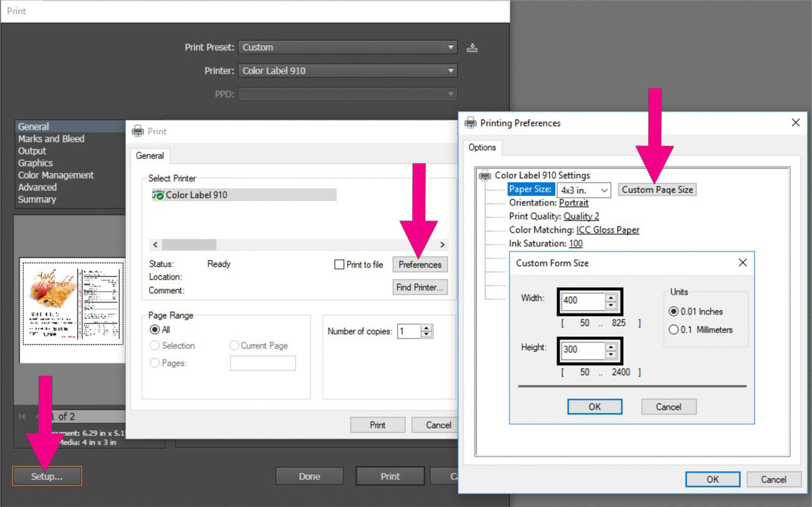Image resolution: width=812 pixels, height=507 pixels.
Task: Click the Pages range text field
Action: [263, 363]
